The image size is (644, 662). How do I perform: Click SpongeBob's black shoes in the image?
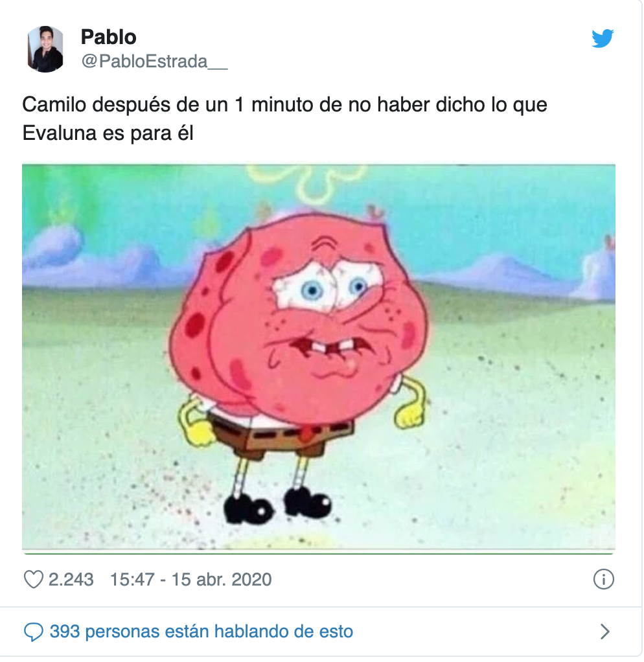pos(277,505)
